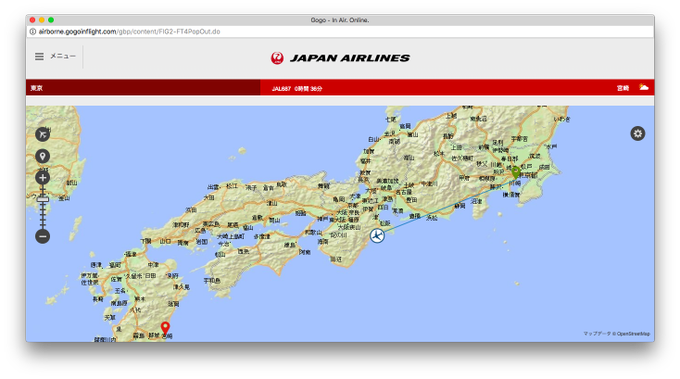The width and height of the screenshot is (680, 379).
Task: Click the destination weather cloud icon
Action: click(x=644, y=88)
